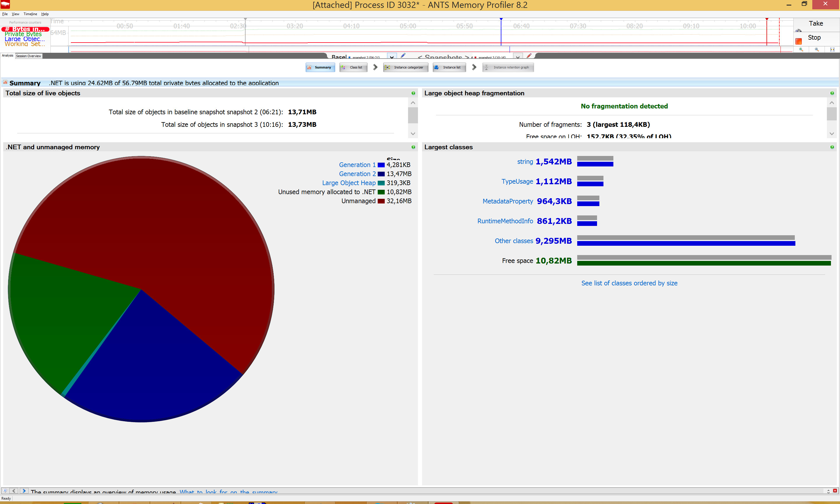Open the Generation 2 link
Image resolution: width=840 pixels, height=504 pixels.
coord(357,174)
